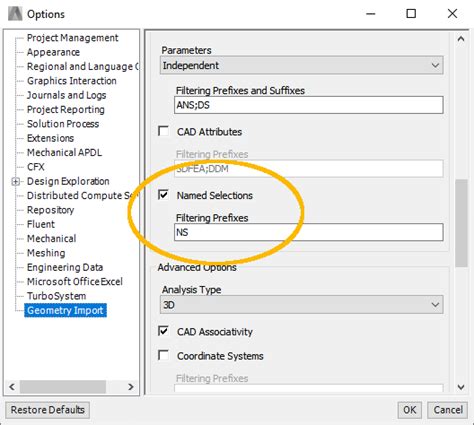Enable the Coordinate Systems checkbox
The image size is (474, 425).
click(x=163, y=355)
